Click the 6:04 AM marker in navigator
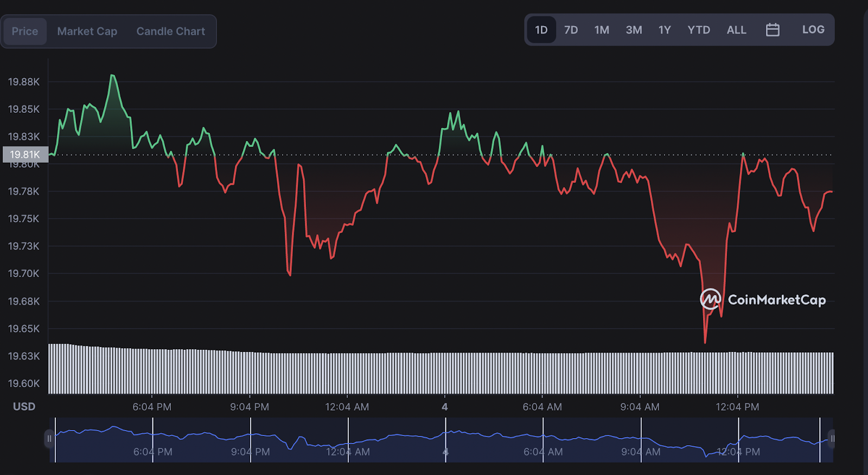The height and width of the screenshot is (475, 868). click(x=543, y=452)
